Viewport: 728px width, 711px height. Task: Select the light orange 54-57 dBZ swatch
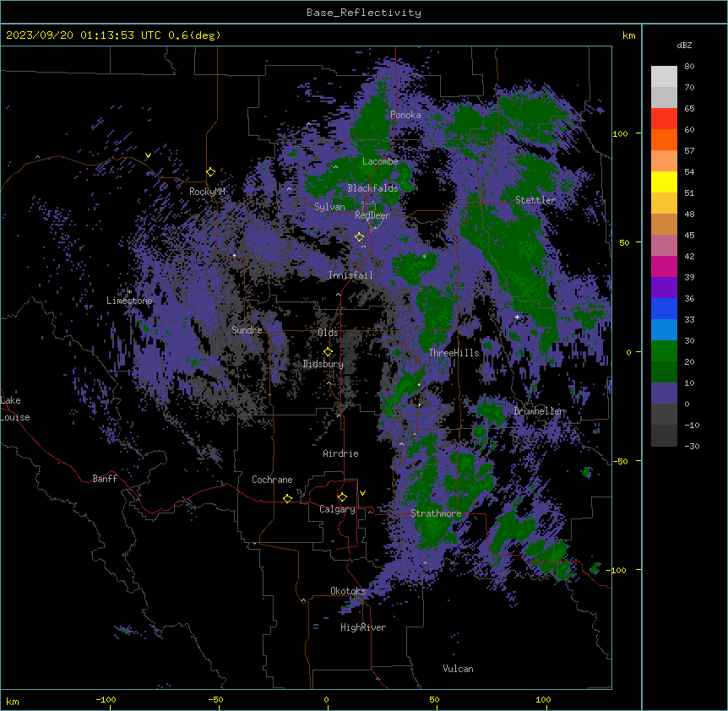pos(664,161)
